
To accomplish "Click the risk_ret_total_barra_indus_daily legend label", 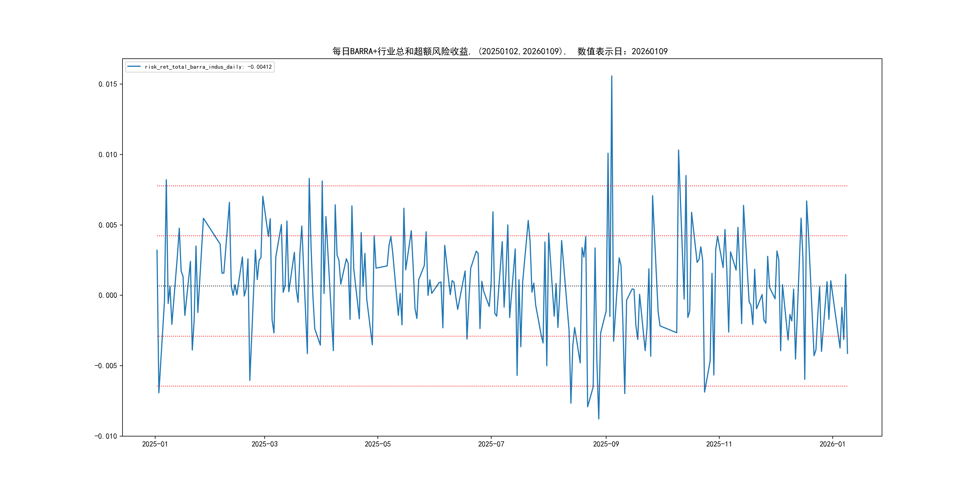I will [208, 67].
